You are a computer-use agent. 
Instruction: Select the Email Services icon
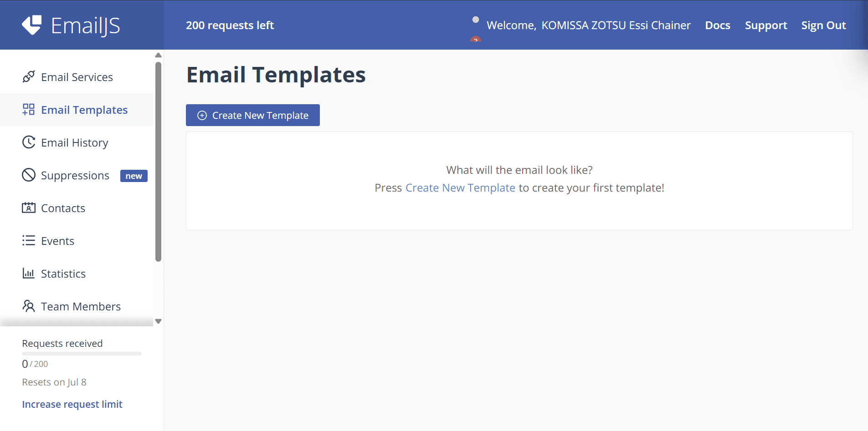coord(28,76)
